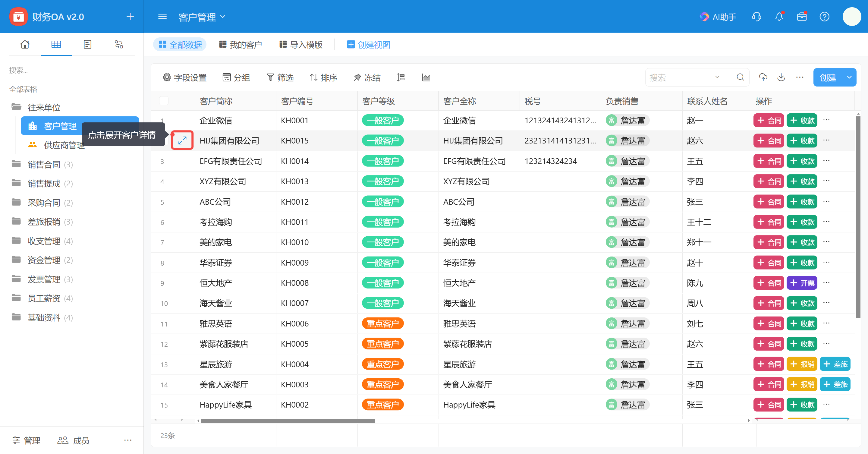Go to the home icon in the sidebar
This screenshot has width=868, height=454.
click(x=25, y=44)
